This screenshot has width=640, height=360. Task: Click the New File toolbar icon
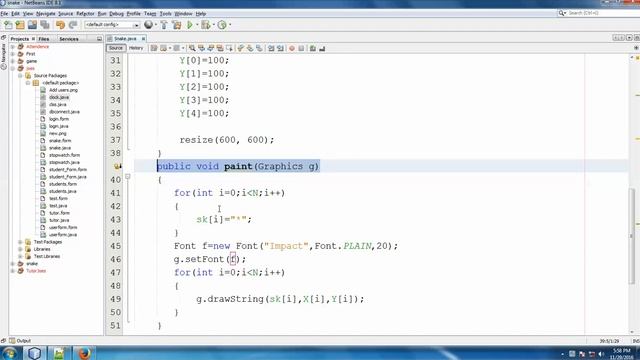coord(8,25)
